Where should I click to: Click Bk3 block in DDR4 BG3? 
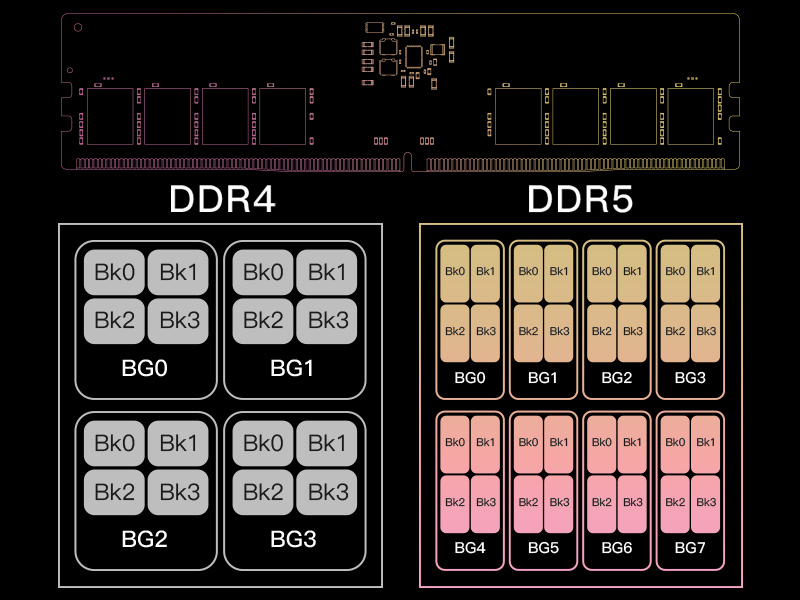pyautogui.click(x=327, y=492)
